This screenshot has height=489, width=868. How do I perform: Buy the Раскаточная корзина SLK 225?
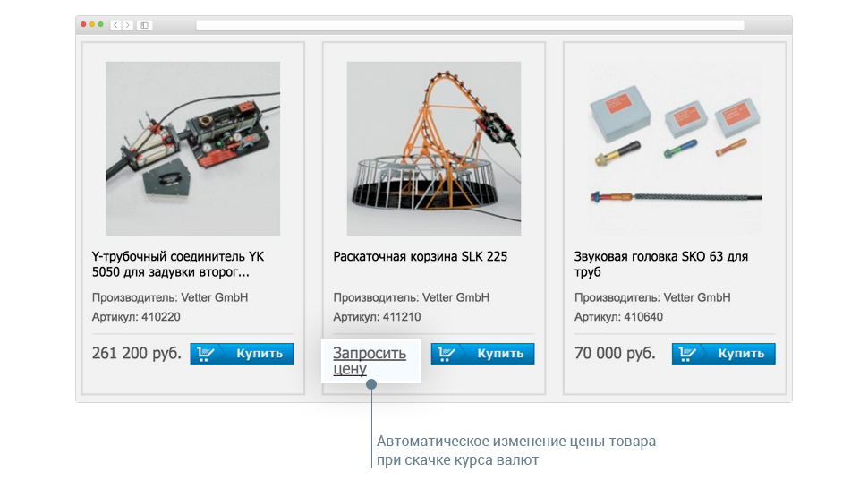482,354
